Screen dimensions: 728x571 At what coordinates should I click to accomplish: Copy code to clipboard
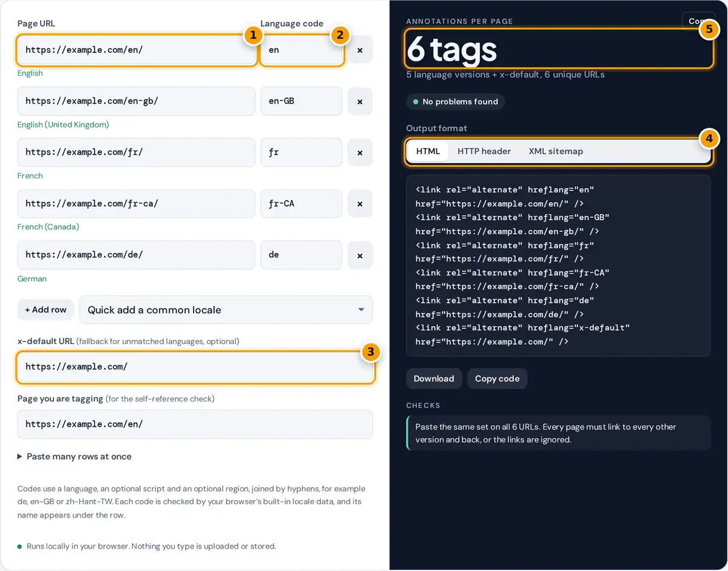pos(497,379)
